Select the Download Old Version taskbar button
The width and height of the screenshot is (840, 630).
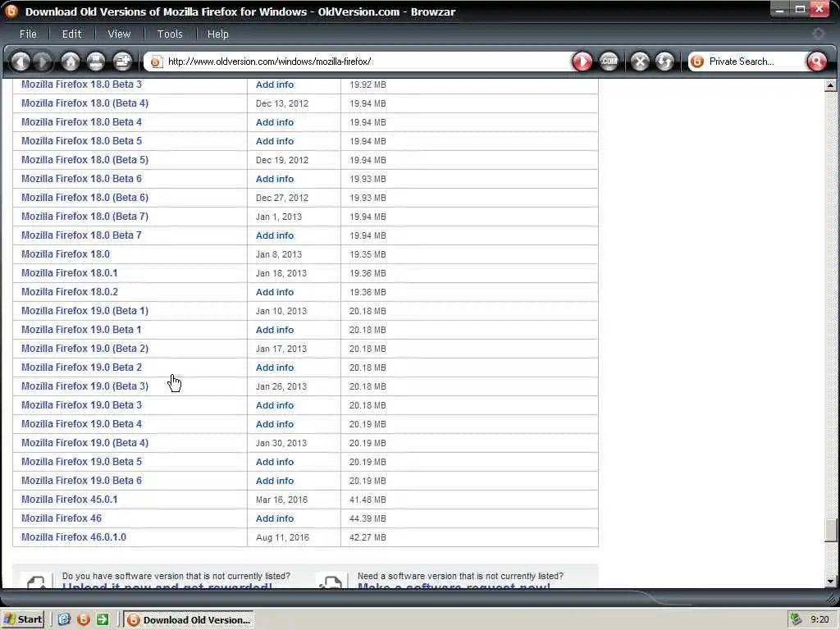click(189, 620)
